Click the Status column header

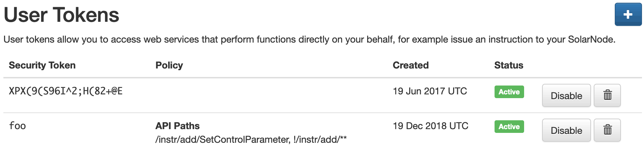509,65
